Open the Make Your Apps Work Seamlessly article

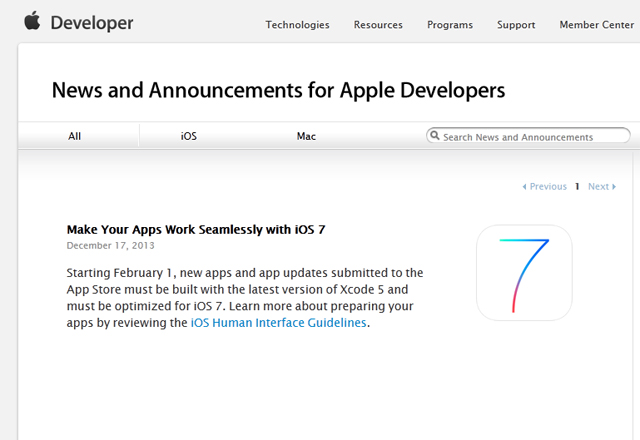pos(196,229)
